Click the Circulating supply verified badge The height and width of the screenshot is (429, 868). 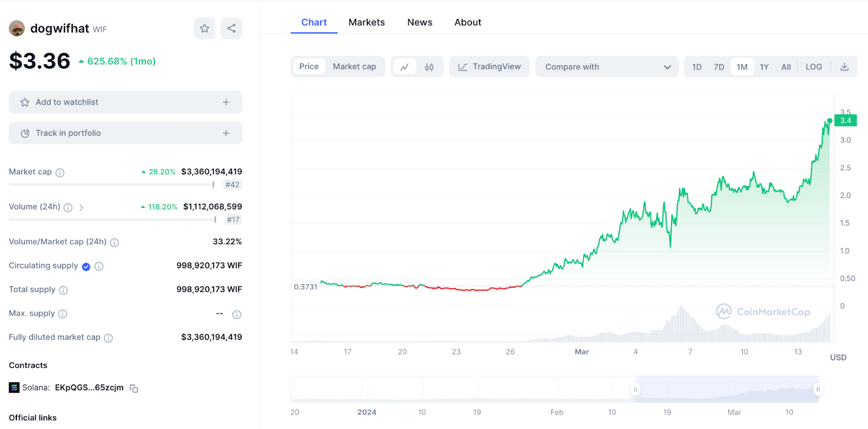point(86,266)
